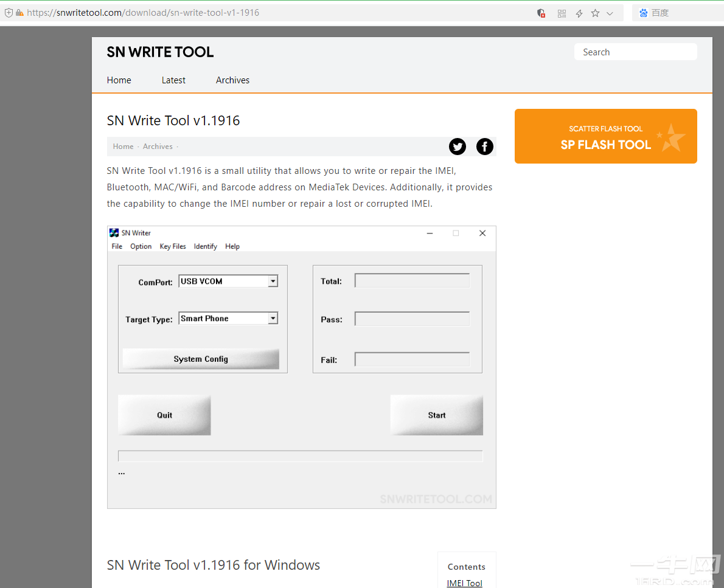Open the ComPort USB VCOM dropdown
Screen dimensions: 724x588
[x=274, y=280]
